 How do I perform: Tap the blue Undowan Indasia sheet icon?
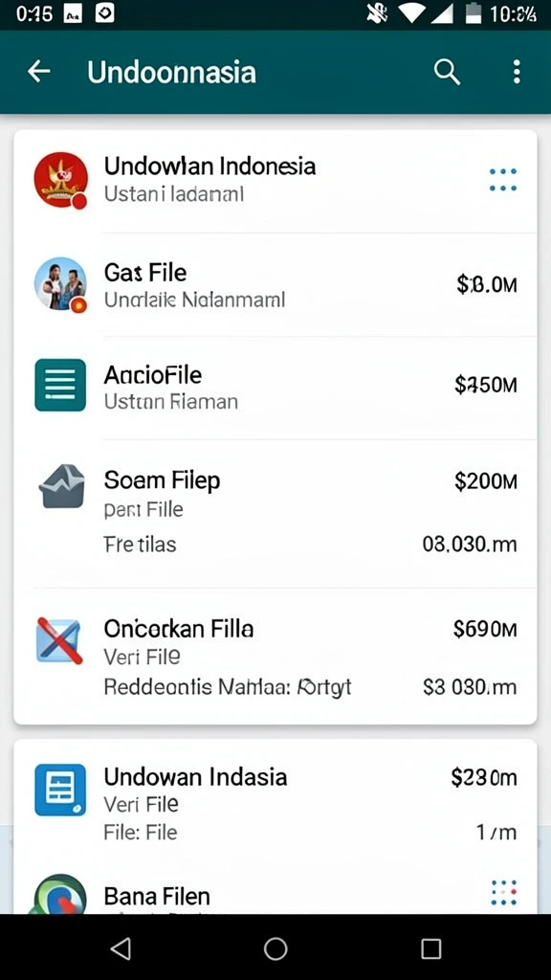pyautogui.click(x=60, y=790)
